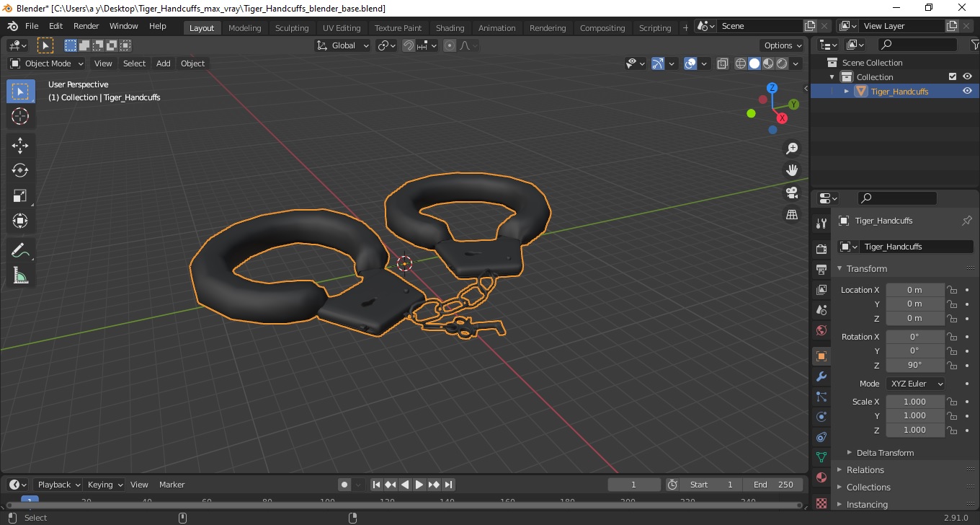Expand the Delta Transform panel
Image resolution: width=980 pixels, height=525 pixels.
tap(885, 453)
